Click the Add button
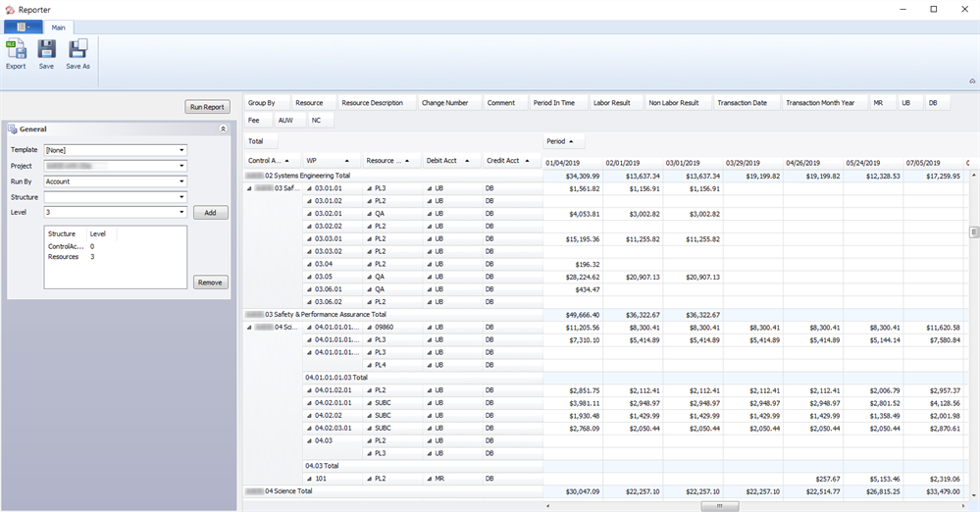The height and width of the screenshot is (512, 980). 210,213
